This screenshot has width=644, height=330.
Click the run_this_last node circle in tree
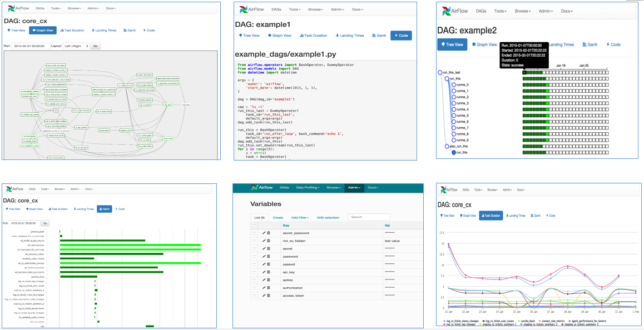440,72
